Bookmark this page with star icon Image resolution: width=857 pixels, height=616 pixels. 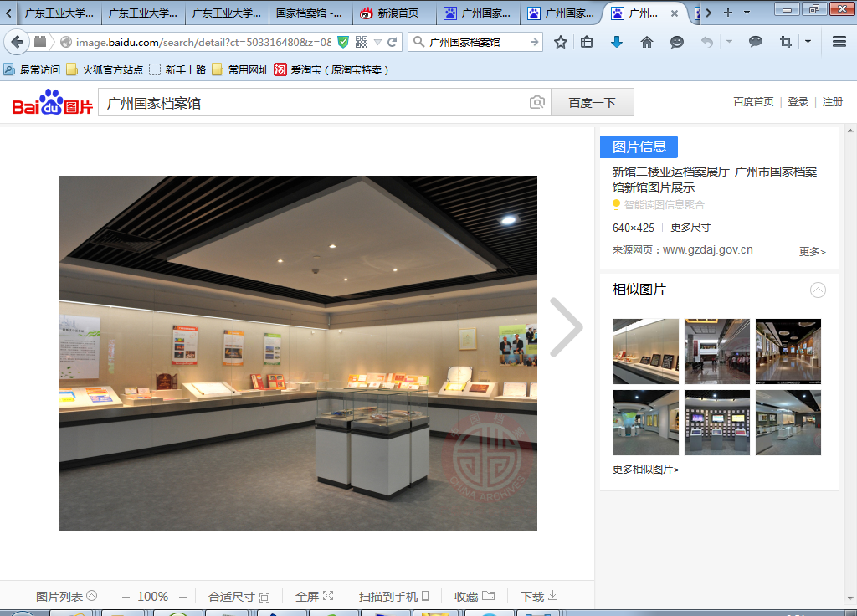561,42
